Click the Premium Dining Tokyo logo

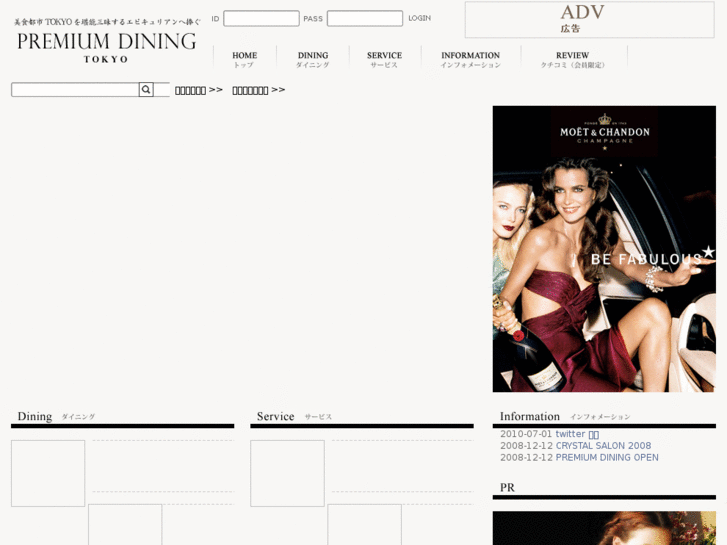point(107,41)
